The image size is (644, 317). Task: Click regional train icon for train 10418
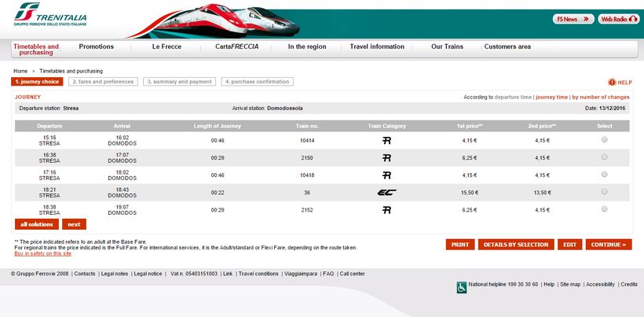click(386, 175)
